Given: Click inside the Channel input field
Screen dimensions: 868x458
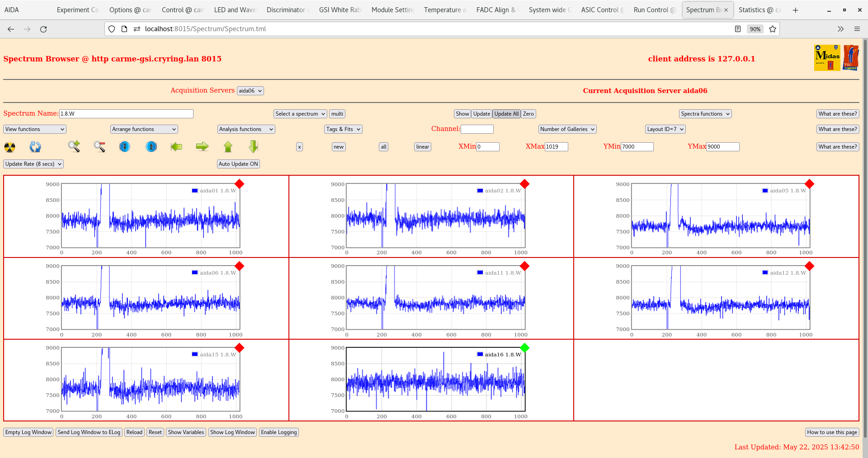Looking at the screenshot, I should coord(477,129).
